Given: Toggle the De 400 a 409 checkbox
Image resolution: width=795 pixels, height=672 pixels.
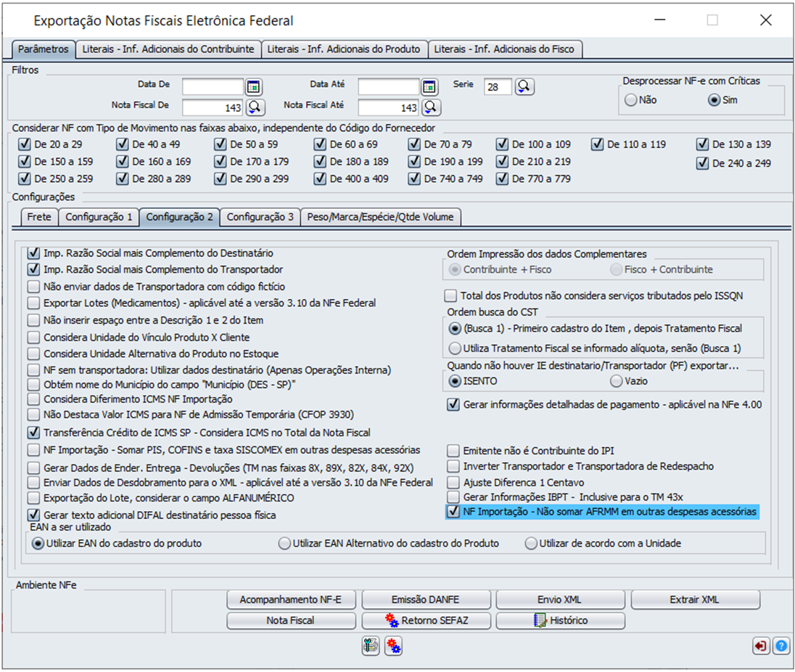Looking at the screenshot, I should pyautogui.click(x=320, y=179).
